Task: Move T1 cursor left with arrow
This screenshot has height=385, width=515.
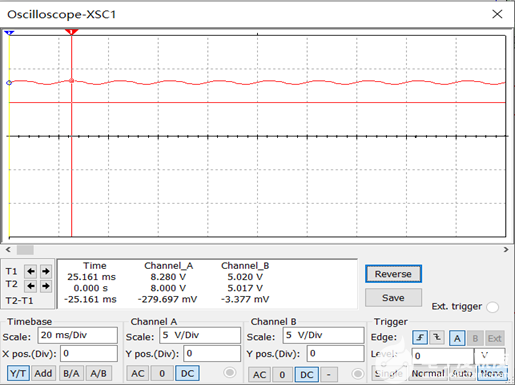Action: [x=31, y=271]
